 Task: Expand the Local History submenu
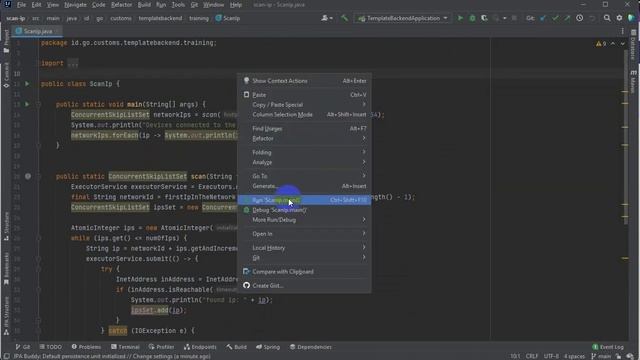pos(304,248)
